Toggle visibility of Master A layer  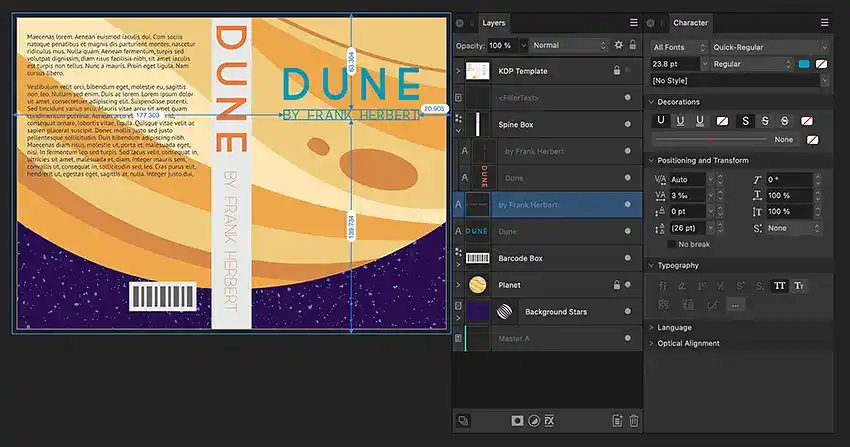tap(627, 338)
